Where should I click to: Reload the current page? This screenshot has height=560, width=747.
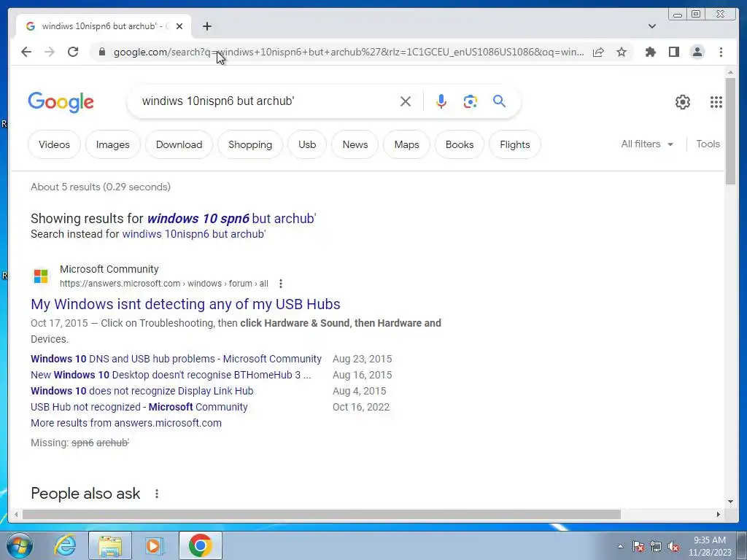point(73,52)
